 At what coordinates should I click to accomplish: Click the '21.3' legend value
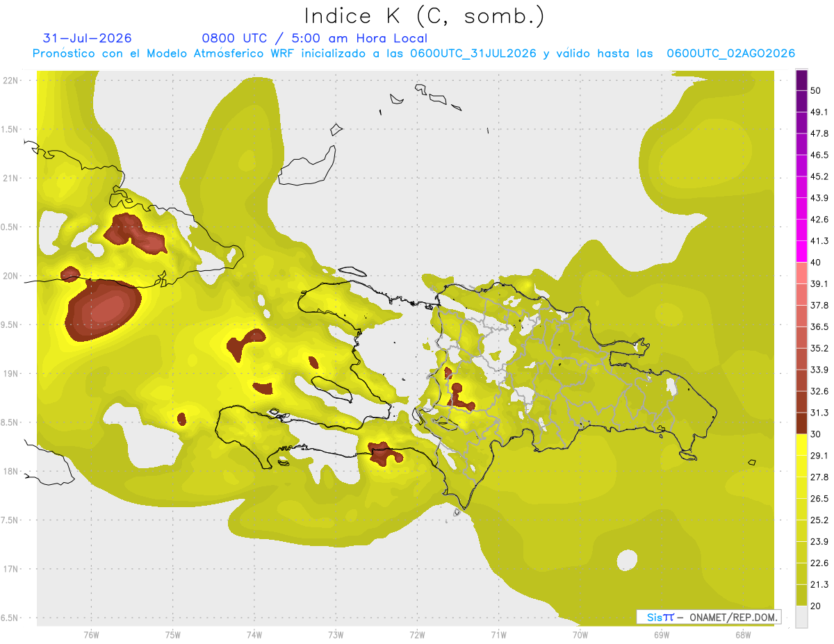coord(819,584)
